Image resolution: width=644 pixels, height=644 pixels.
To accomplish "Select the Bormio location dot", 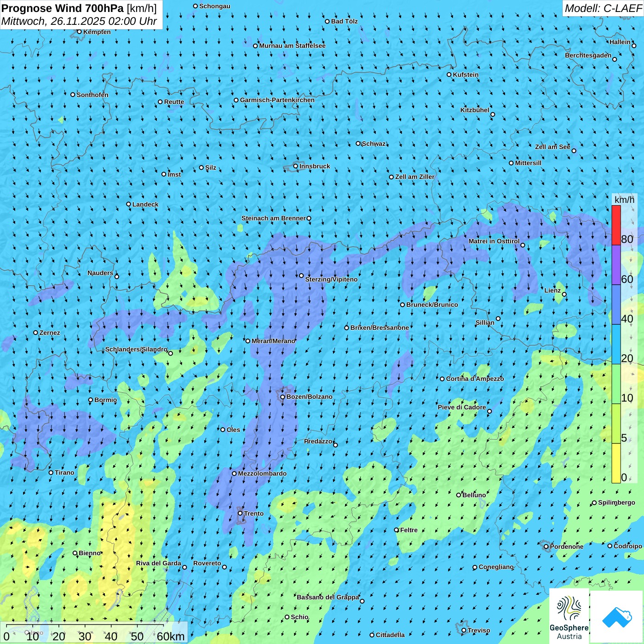I will 91,400.
